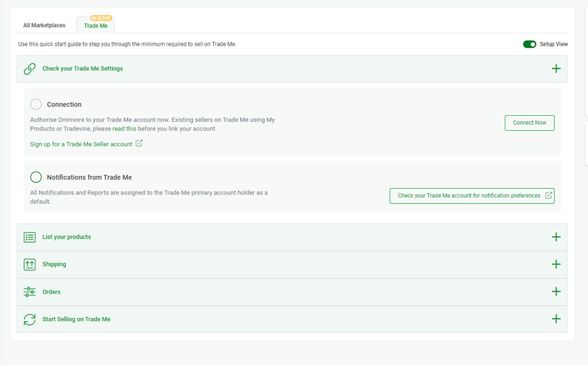This screenshot has width=588, height=365.
Task: Select the Notifications from Trade Me circle
Action: [36, 177]
